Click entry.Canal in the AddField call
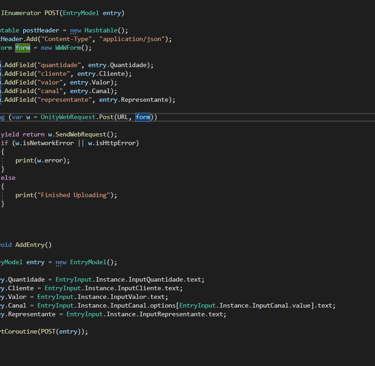The height and width of the screenshot is (366, 375). [x=90, y=91]
